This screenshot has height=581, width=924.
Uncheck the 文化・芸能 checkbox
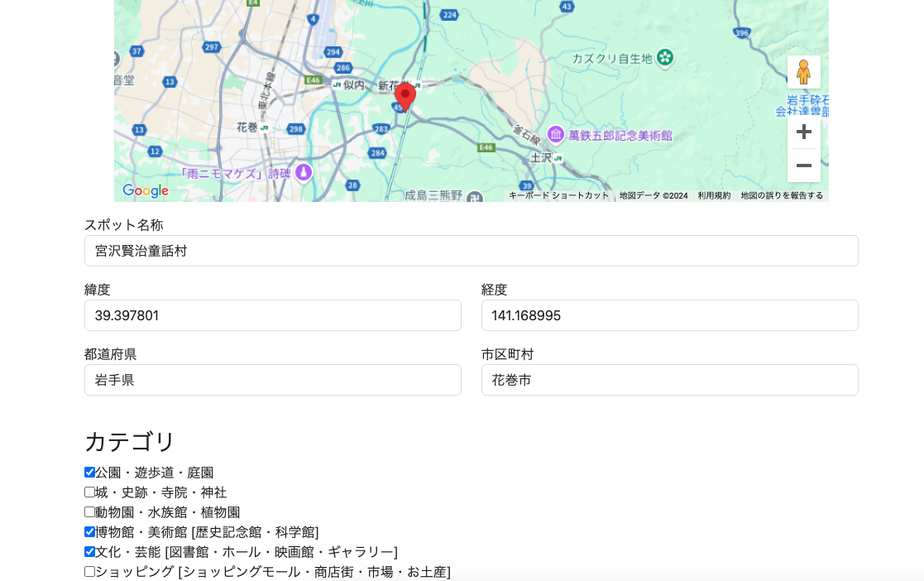89,551
